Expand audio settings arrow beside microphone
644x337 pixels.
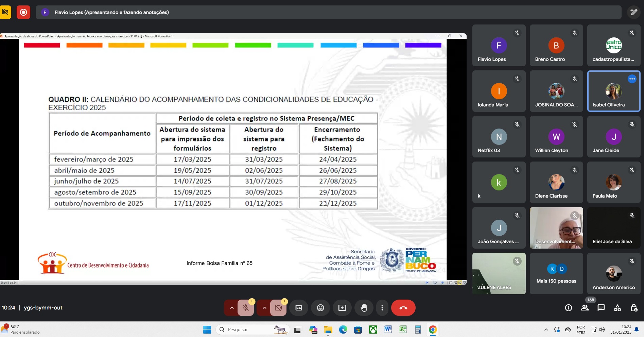[x=232, y=308]
